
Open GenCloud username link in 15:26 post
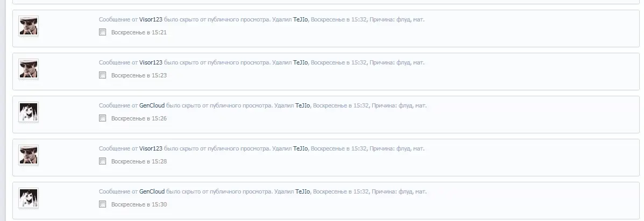[x=152, y=105]
